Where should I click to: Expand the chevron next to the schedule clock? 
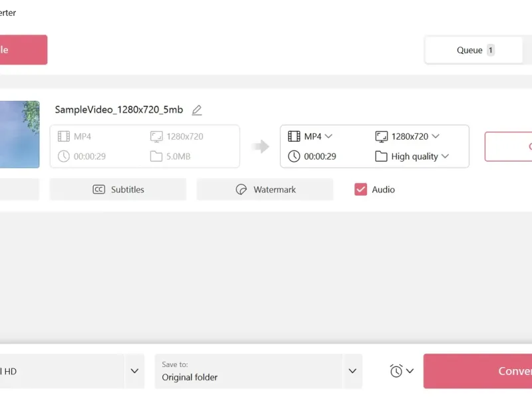pyautogui.click(x=410, y=371)
